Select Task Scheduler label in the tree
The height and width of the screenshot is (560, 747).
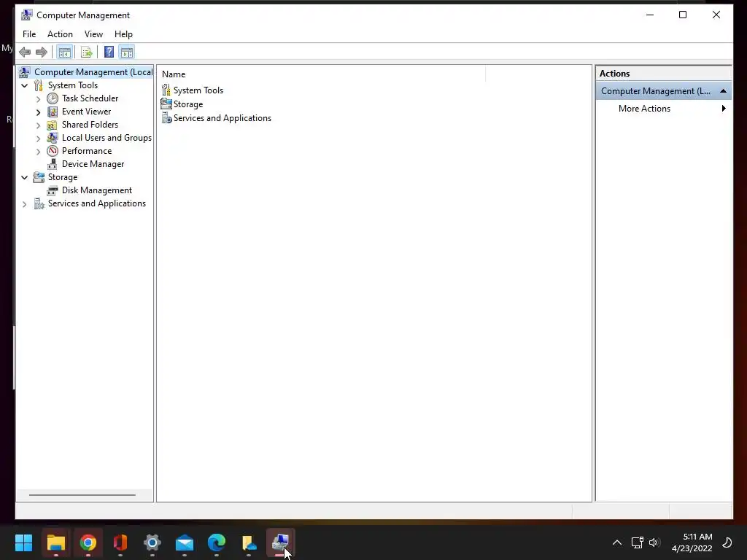90,98
